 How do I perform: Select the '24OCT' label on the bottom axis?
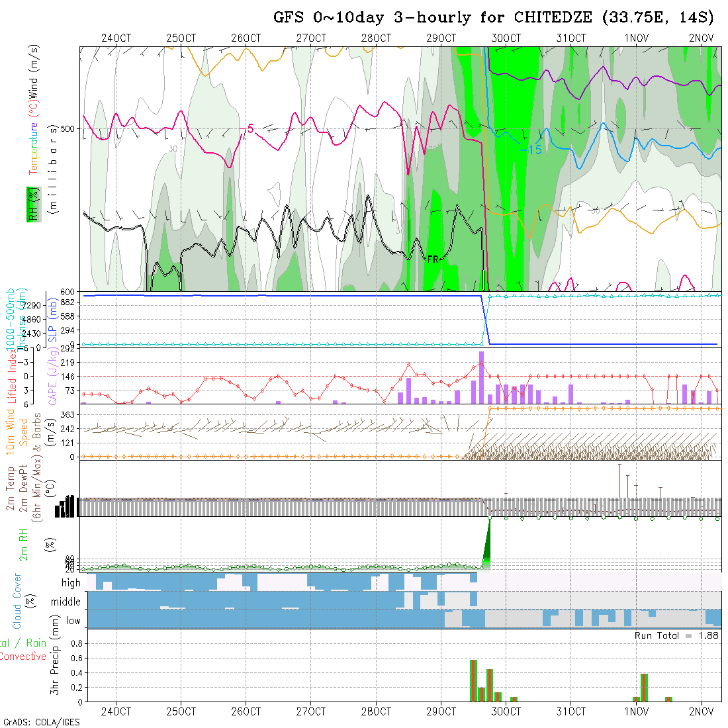(116, 711)
